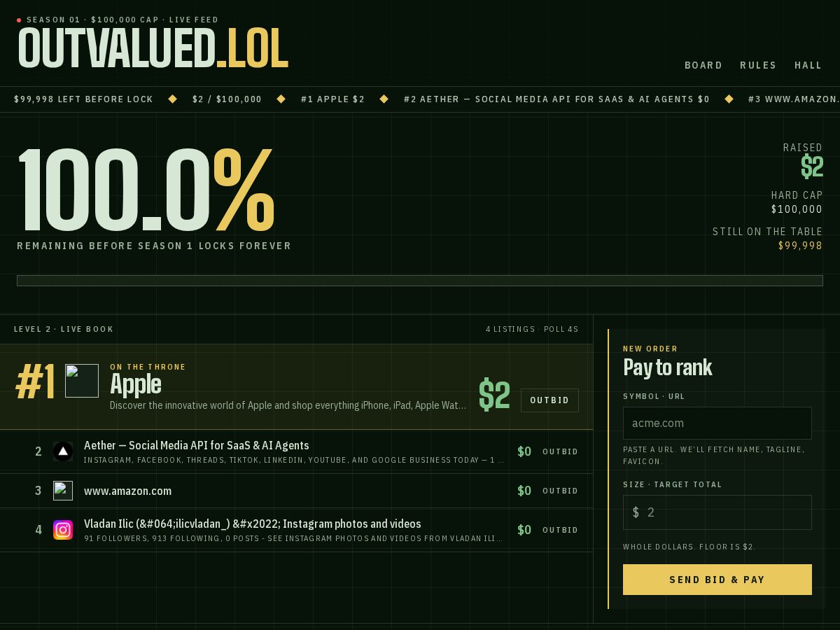Screen dimensions: 840x630
Task: Click the season progress bar
Action: coord(420,281)
